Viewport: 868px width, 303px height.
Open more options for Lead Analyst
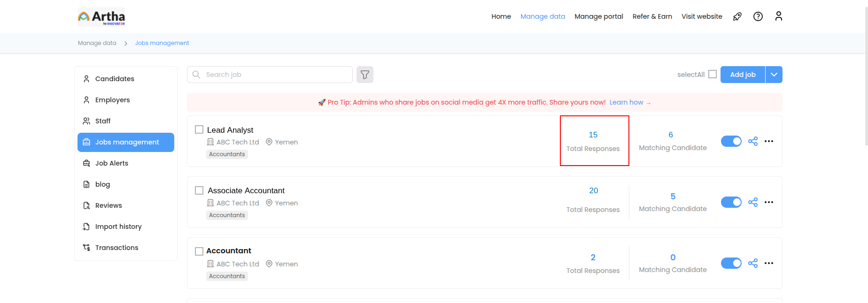[769, 141]
